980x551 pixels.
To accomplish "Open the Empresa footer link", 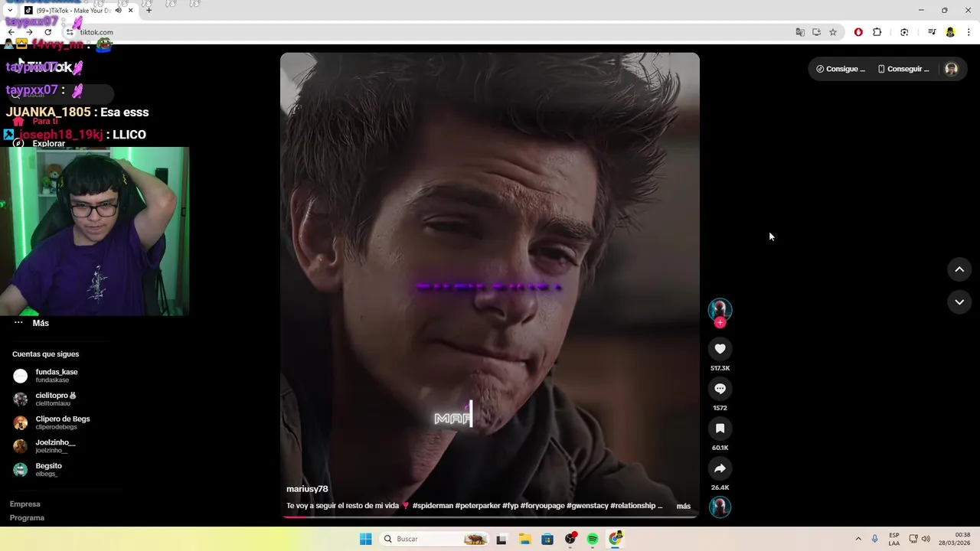I will click(24, 504).
